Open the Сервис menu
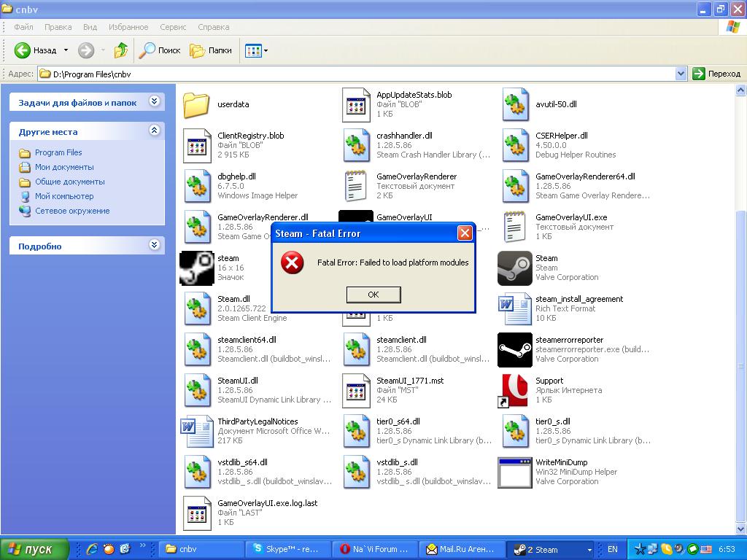This screenshot has height=560, width=747. pos(173,27)
